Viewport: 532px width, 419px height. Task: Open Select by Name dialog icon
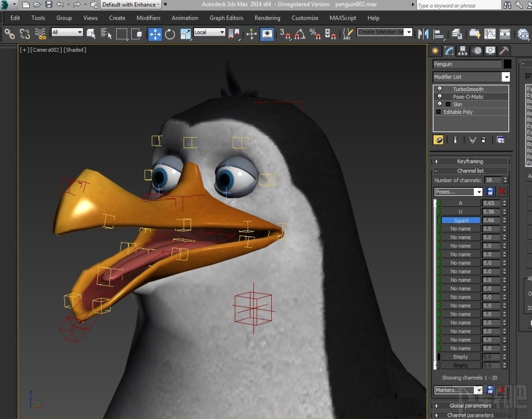[106, 34]
